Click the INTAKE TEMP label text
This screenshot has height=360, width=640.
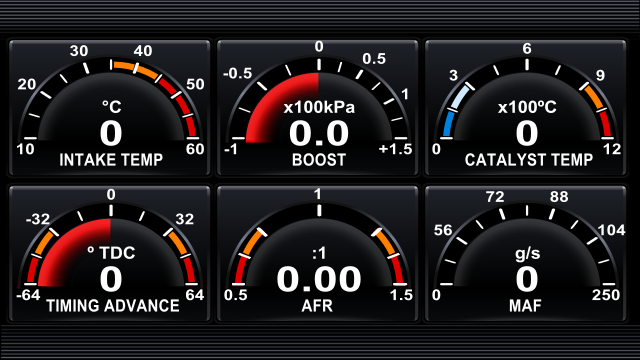111,160
